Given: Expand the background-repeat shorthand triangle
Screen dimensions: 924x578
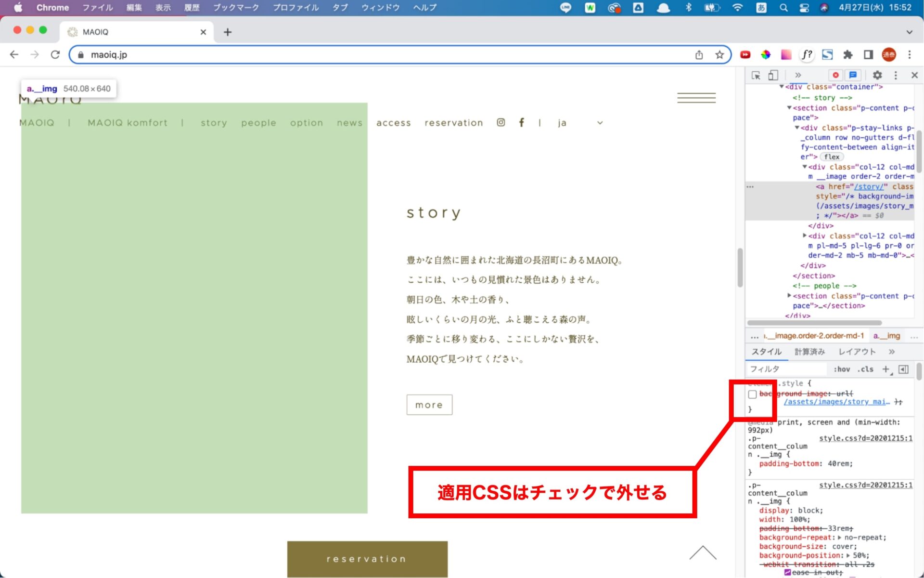Looking at the screenshot, I should 840,538.
